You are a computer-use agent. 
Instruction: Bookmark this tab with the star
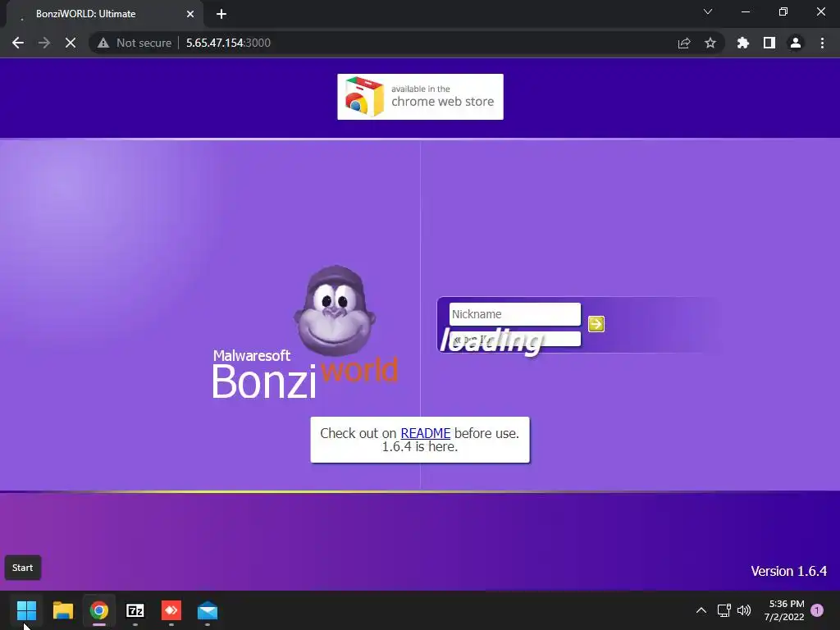pyautogui.click(x=710, y=43)
